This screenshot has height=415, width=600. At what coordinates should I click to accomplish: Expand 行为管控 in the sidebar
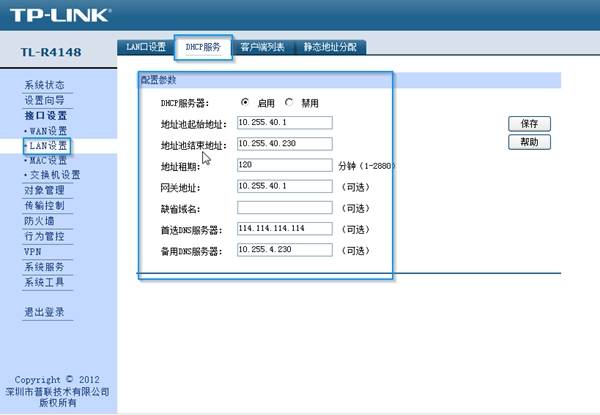(44, 236)
